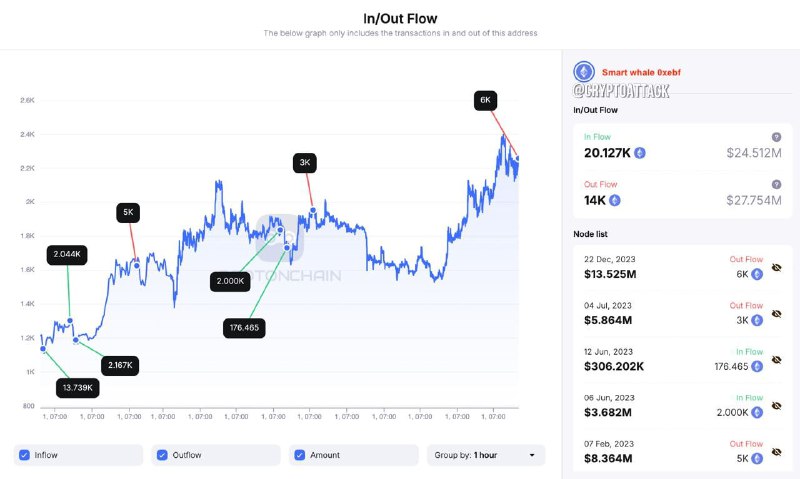The height and width of the screenshot is (479, 800).
Task: Click the Smart whale 0xebf link
Action: 641,72
